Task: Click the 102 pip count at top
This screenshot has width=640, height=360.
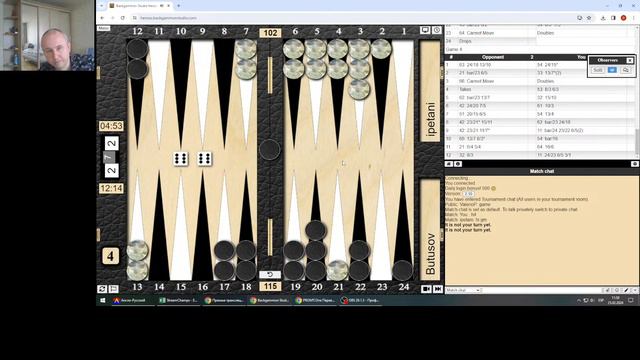Action: pyautogui.click(x=270, y=33)
